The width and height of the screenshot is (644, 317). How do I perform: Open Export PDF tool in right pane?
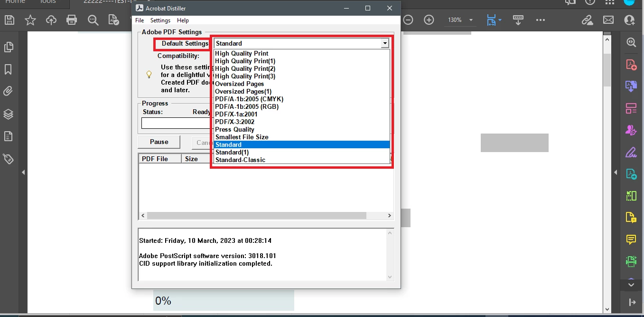coord(631,86)
